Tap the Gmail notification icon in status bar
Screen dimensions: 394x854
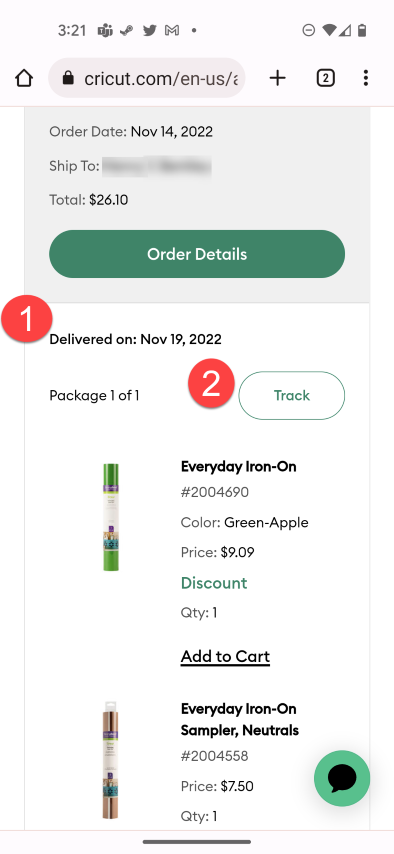click(x=172, y=30)
